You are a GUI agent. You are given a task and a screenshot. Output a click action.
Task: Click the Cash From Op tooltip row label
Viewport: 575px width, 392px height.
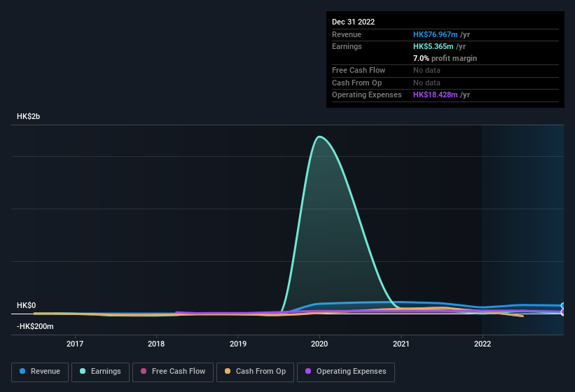pos(356,83)
